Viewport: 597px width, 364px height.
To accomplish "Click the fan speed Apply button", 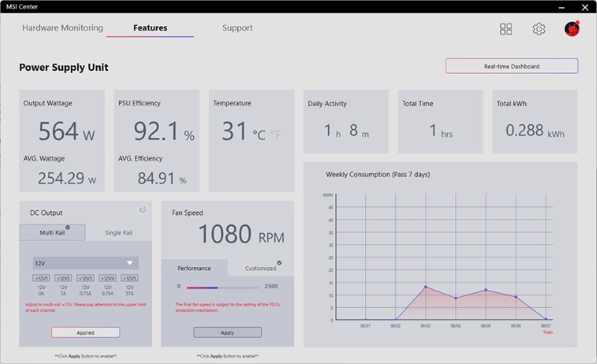I will (x=228, y=333).
